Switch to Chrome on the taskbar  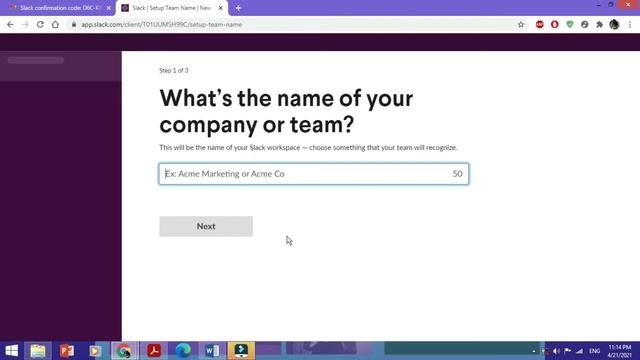pyautogui.click(x=124, y=351)
